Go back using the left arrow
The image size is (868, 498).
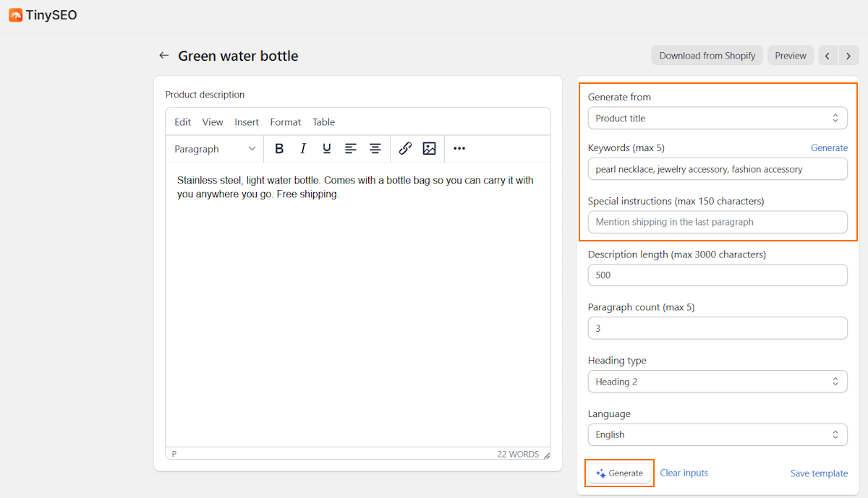pyautogui.click(x=164, y=56)
